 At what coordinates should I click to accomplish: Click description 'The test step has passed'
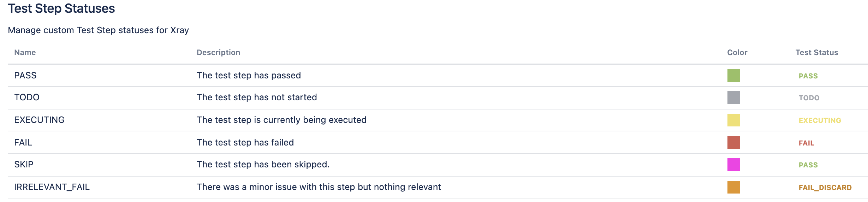pyautogui.click(x=249, y=76)
